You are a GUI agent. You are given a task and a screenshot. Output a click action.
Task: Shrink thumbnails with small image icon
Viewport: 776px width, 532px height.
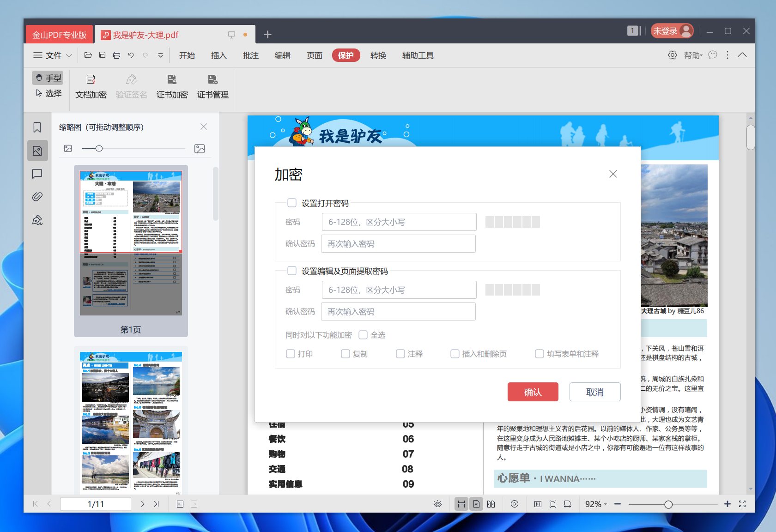68,149
